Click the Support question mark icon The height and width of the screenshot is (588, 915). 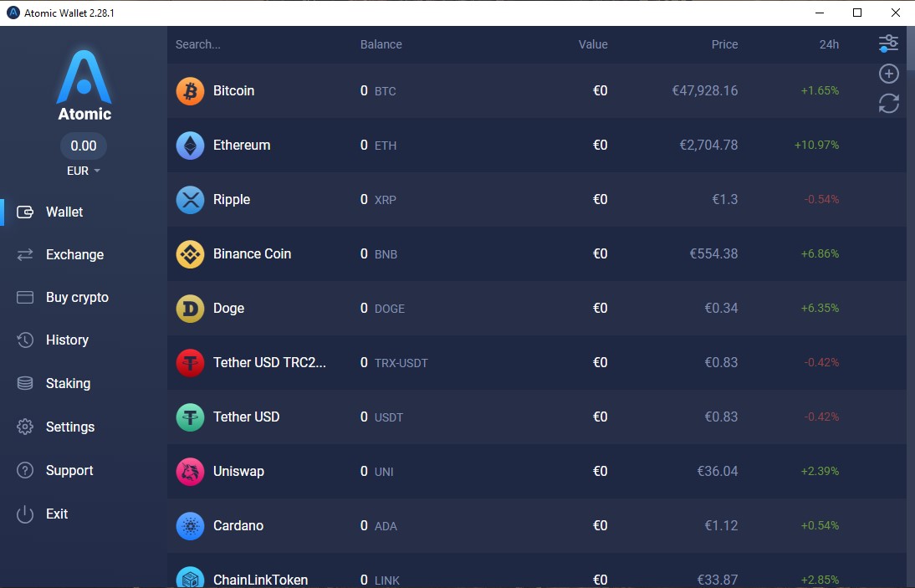(x=25, y=470)
